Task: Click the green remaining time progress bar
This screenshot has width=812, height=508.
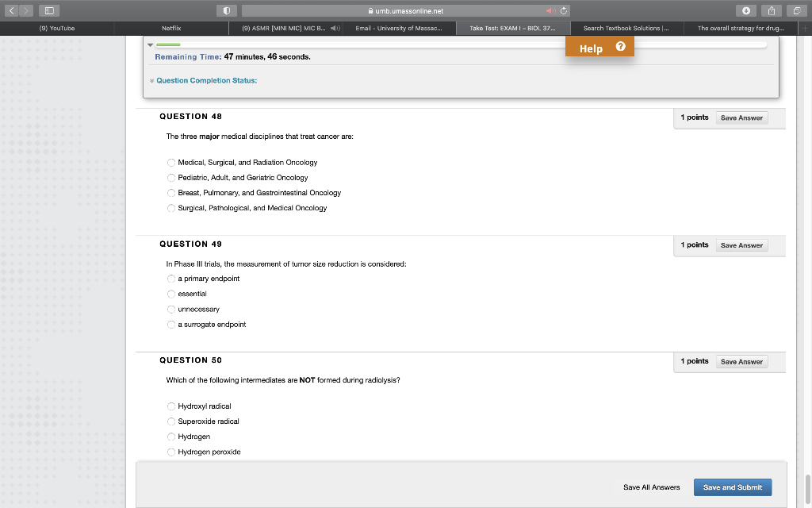Action: [167, 46]
